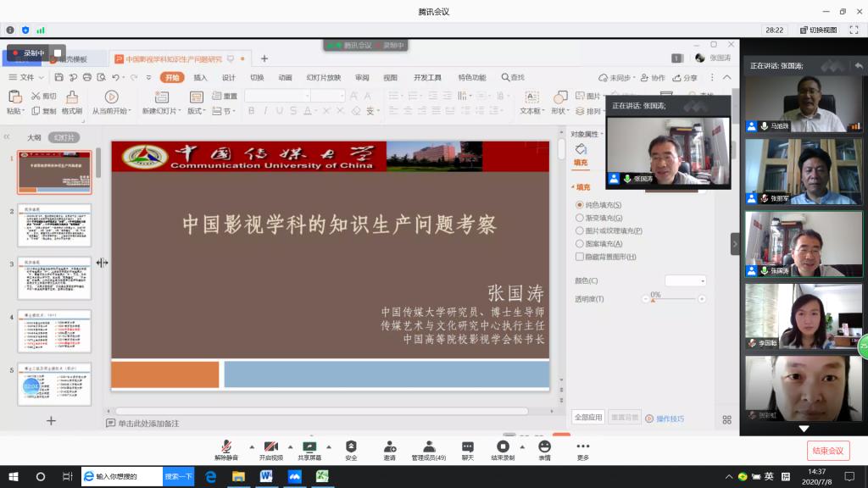Increase transparency with plus button
The image size is (868, 488).
[702, 299]
